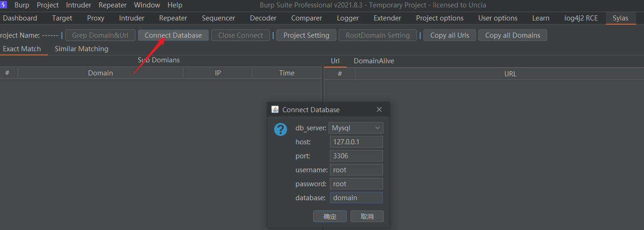The image size is (644, 230).
Task: Focus the host field with 127.0.0.1
Action: click(356, 142)
